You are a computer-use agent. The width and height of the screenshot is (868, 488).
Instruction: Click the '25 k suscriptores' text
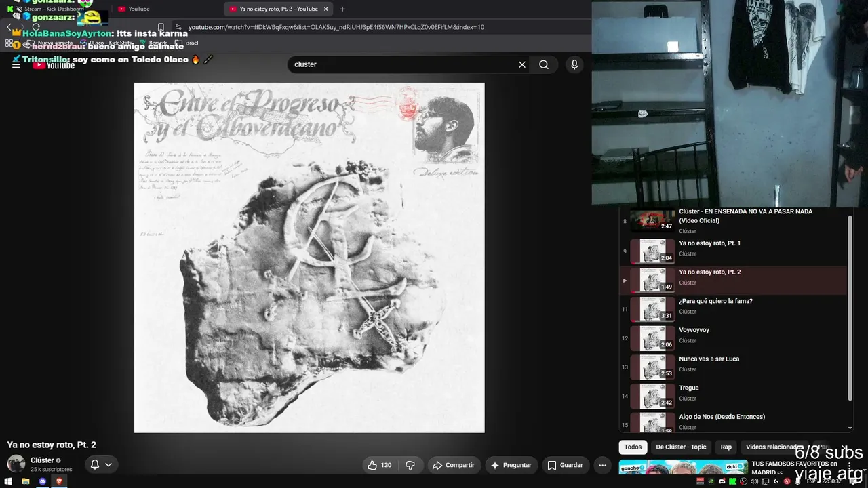click(x=52, y=469)
